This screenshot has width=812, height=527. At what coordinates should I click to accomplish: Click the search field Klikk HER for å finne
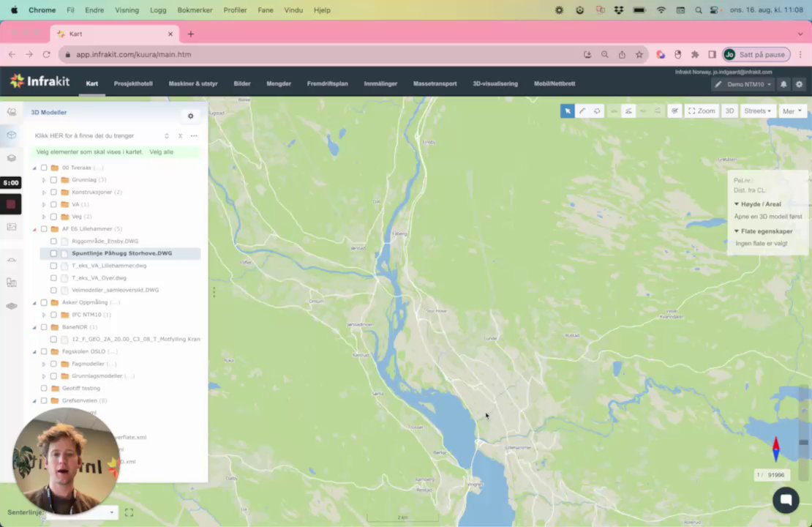pos(96,135)
